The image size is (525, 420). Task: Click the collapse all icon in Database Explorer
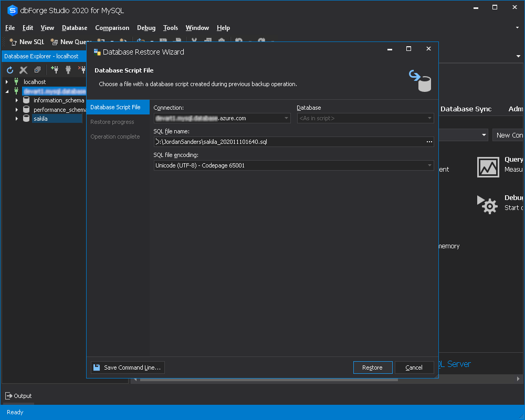[x=37, y=70]
